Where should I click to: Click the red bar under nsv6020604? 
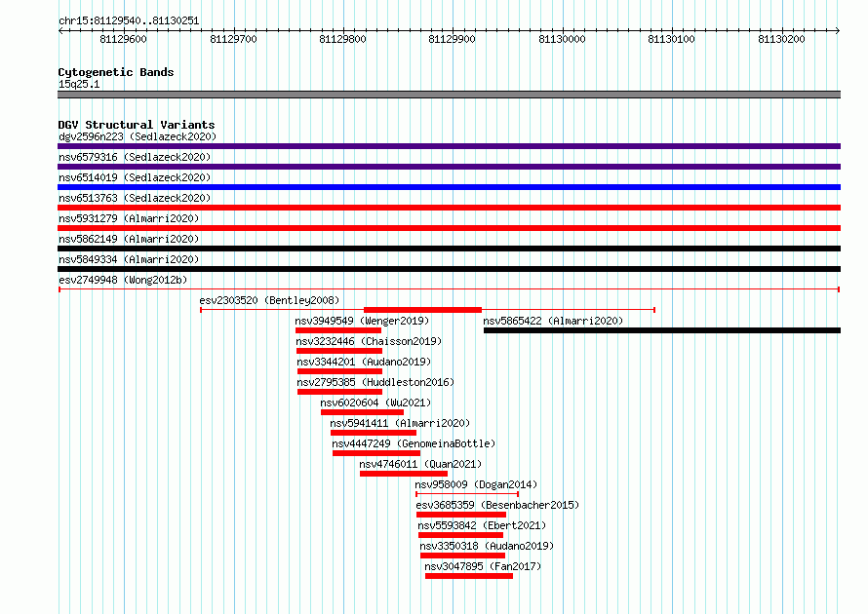pyautogui.click(x=362, y=412)
